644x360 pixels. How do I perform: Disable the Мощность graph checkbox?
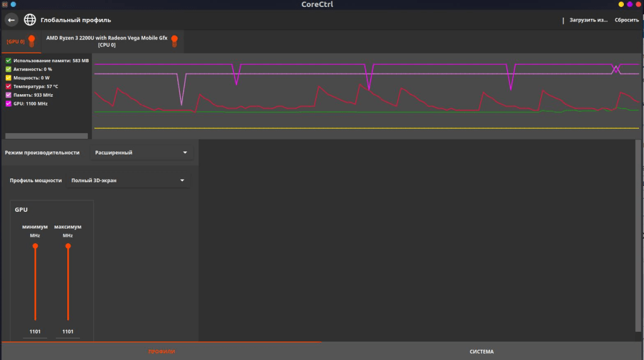[9, 78]
